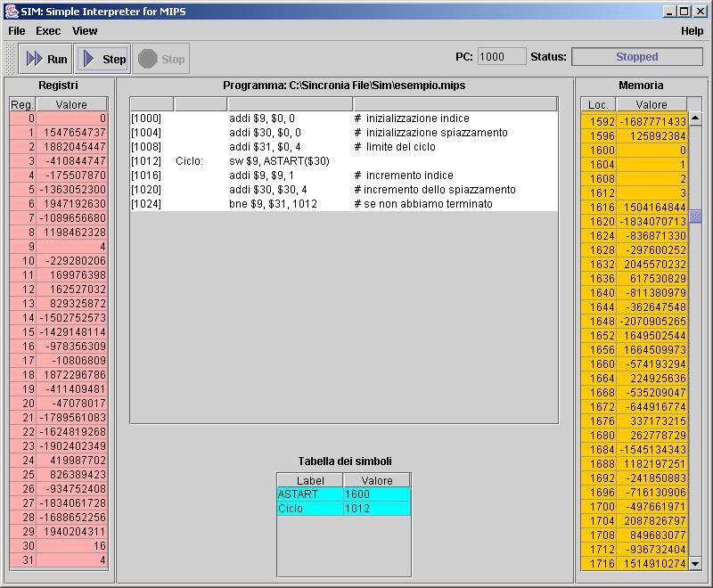Select register 18 value 1872296786
Screen dimensions: 713x588
coord(72,375)
